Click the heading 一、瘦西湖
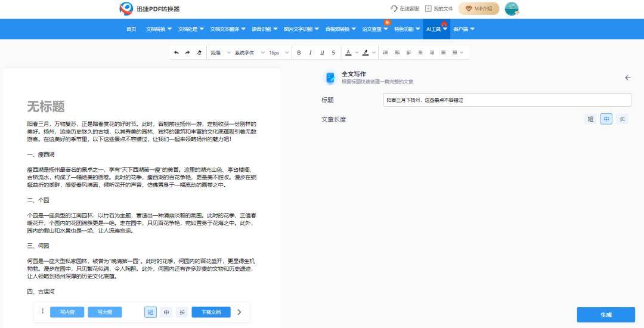Viewport: 644px width, 328px height. point(41,155)
